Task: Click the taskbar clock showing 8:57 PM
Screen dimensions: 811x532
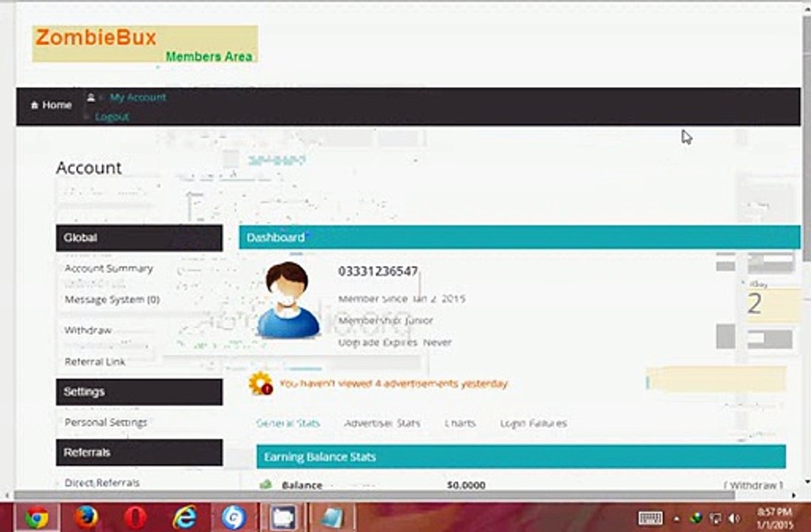Action: coord(775,518)
